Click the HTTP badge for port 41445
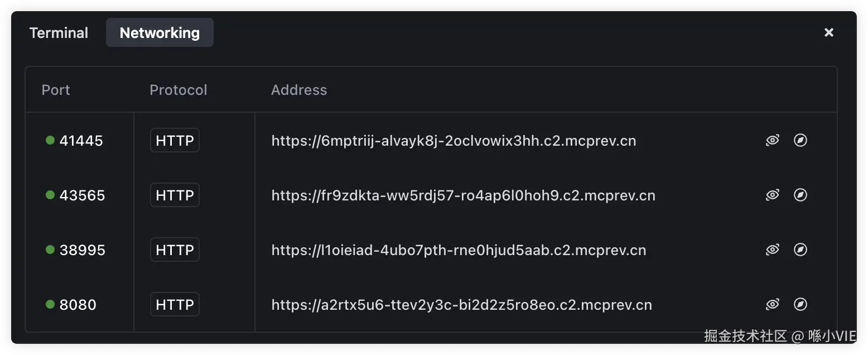The width and height of the screenshot is (868, 355). [x=175, y=141]
